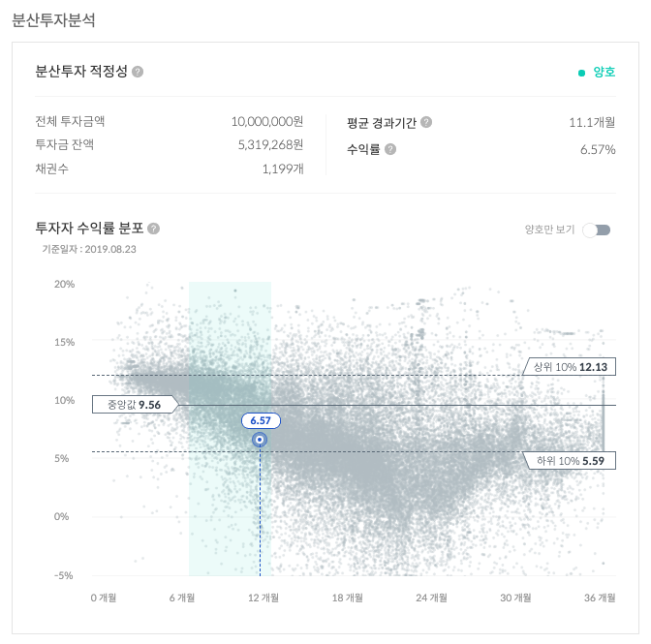
Task: Click help icon beside 수익률 label
Action: pos(390,149)
